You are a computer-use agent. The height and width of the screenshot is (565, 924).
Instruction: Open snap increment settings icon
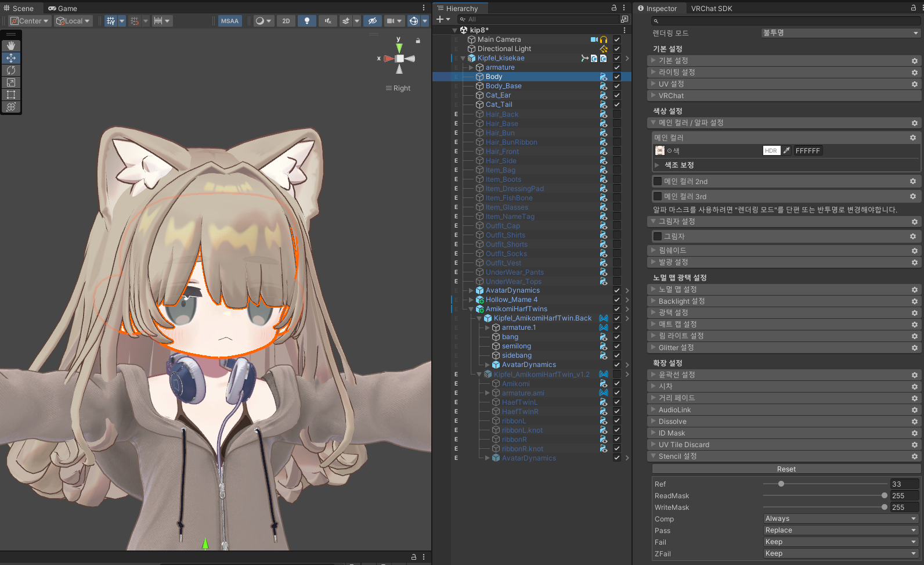158,21
